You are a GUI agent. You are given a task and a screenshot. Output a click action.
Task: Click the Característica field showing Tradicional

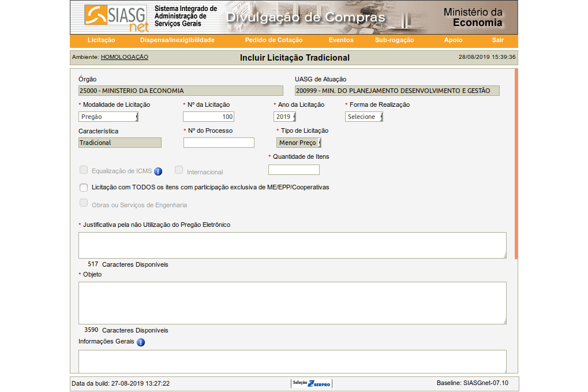(120, 143)
